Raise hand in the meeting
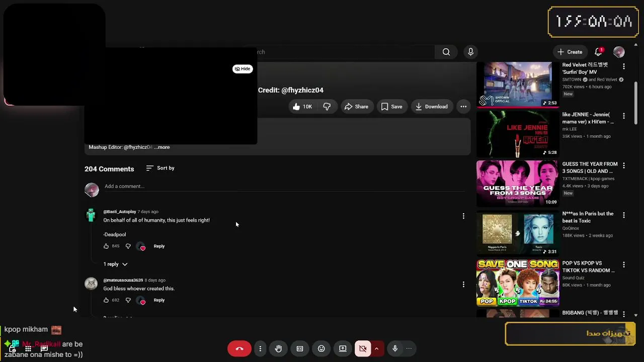This screenshot has width=644, height=362. click(278, 348)
